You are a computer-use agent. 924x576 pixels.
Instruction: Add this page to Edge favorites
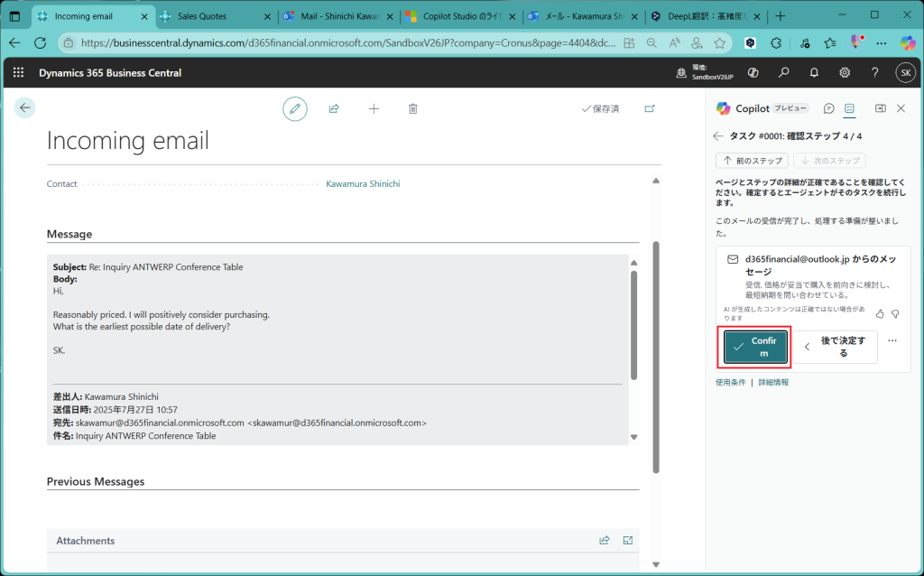point(719,43)
